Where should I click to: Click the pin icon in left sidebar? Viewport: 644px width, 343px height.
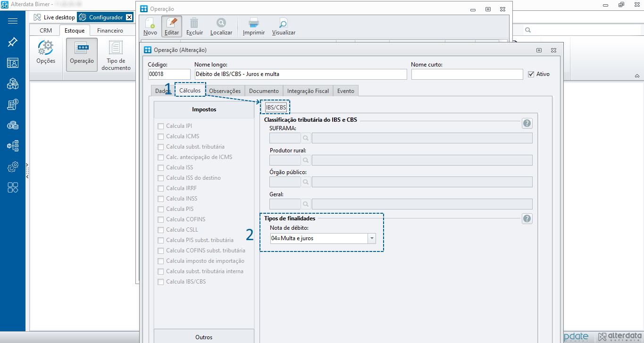(13, 42)
